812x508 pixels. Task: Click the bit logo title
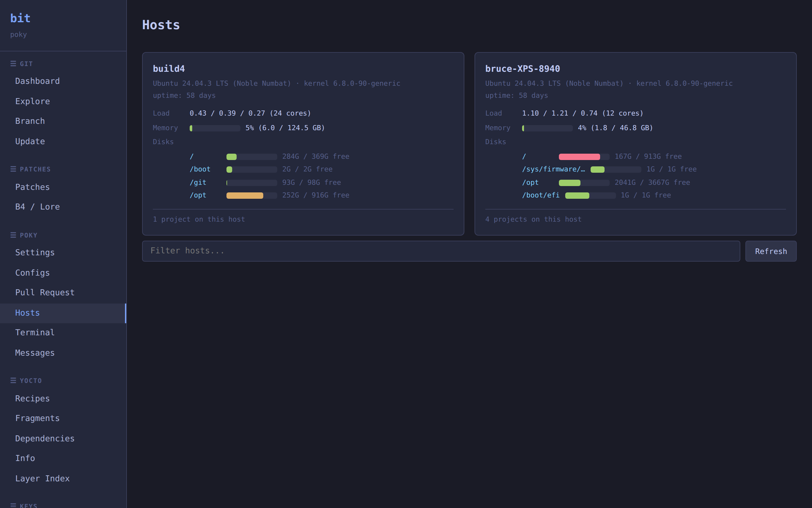pos(20,18)
